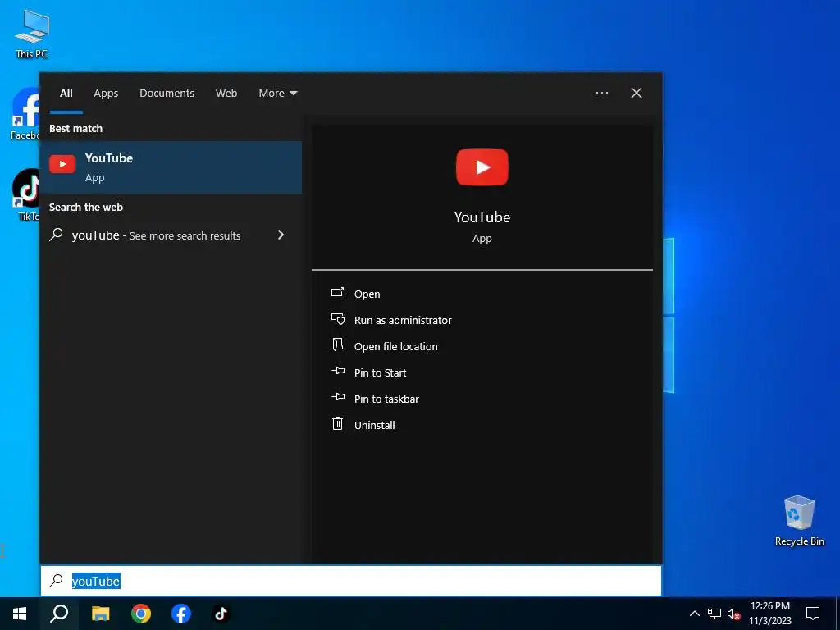The height and width of the screenshot is (630, 840).
Task: Click the muted volume tray icon
Action: coord(733,614)
